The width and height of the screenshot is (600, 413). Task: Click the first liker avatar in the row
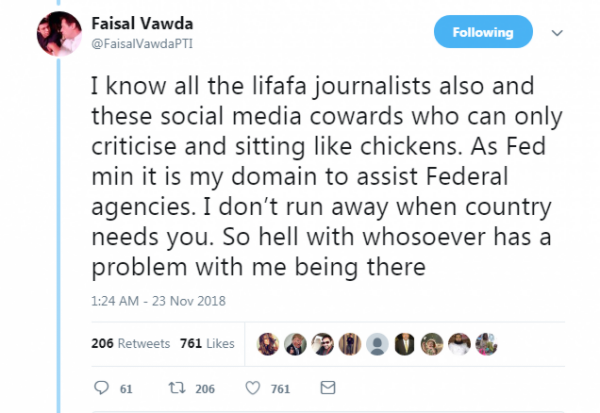tap(267, 343)
